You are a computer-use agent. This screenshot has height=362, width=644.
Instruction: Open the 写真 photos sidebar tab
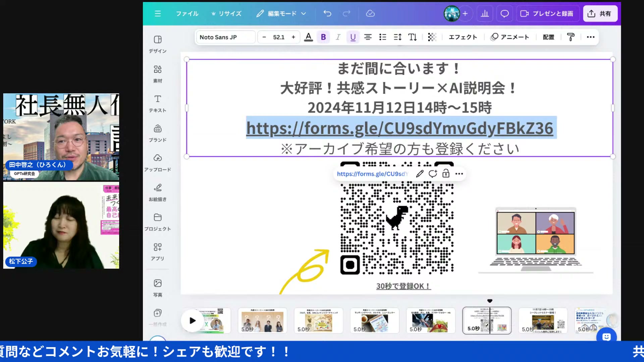(158, 288)
